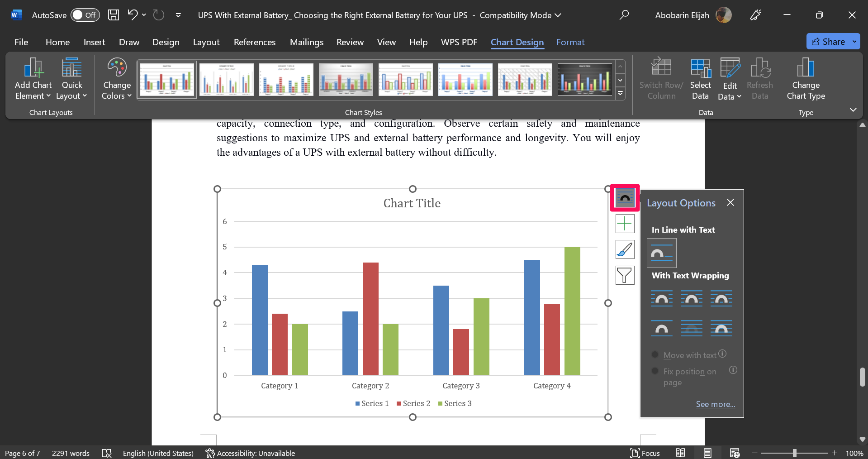Turn off the AutoSave toggle
This screenshot has height=459, width=868.
click(x=85, y=15)
